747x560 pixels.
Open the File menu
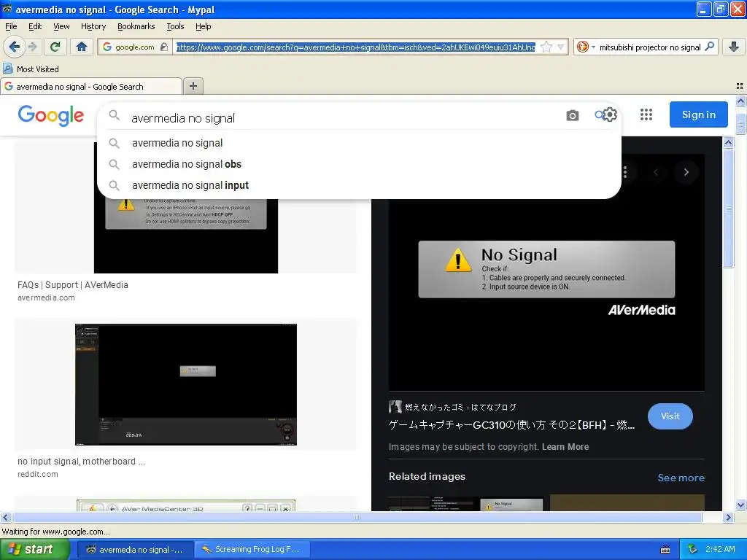pos(11,26)
